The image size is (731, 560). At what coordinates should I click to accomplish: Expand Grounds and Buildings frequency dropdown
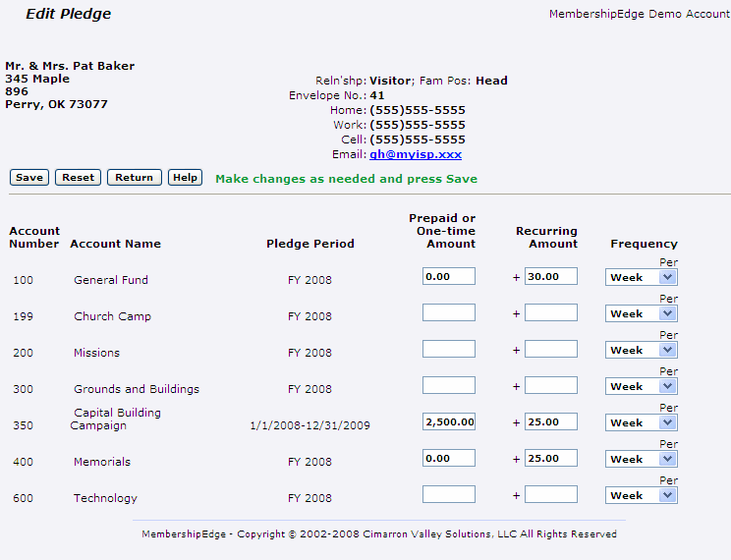tap(641, 386)
